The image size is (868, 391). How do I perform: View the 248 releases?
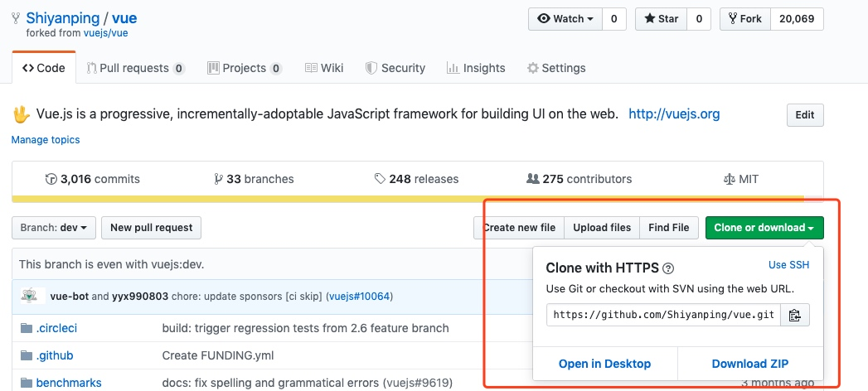tap(417, 179)
